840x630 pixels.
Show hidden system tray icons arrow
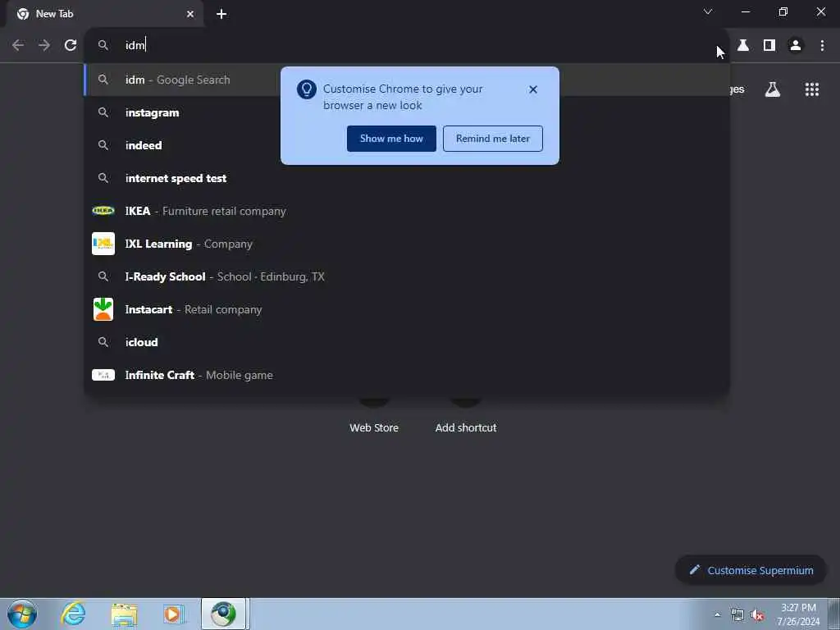(x=717, y=614)
